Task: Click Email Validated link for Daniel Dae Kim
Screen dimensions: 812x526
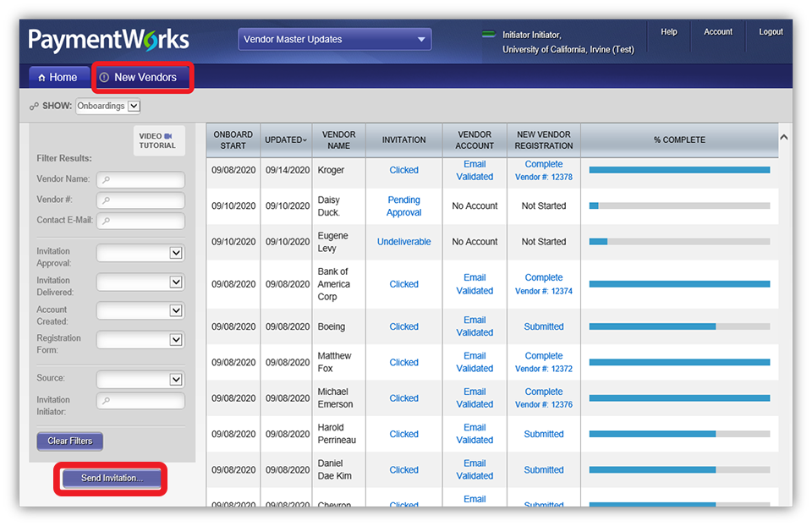Action: pos(475,469)
